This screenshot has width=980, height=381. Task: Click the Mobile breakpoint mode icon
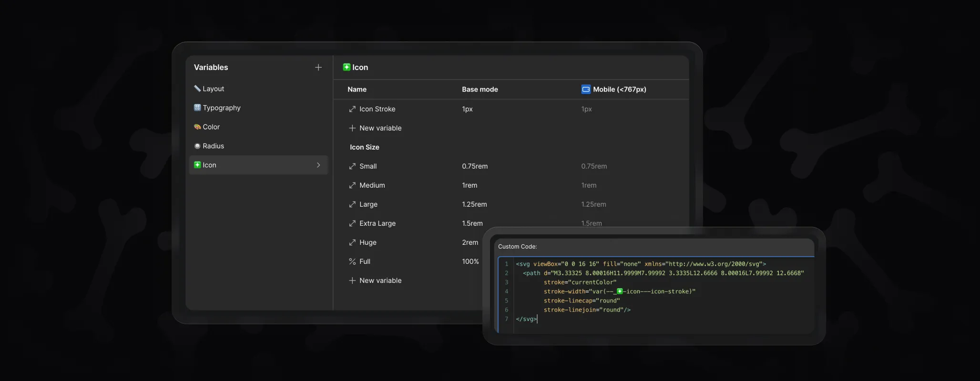pos(586,90)
